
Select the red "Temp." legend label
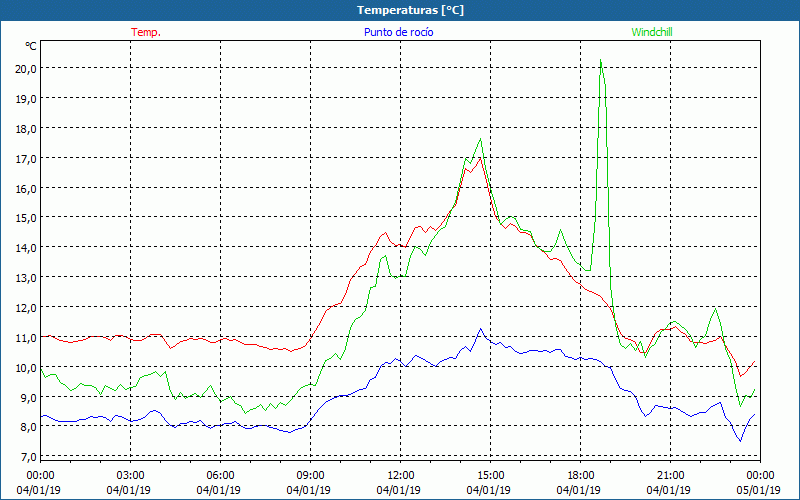pyautogui.click(x=146, y=32)
